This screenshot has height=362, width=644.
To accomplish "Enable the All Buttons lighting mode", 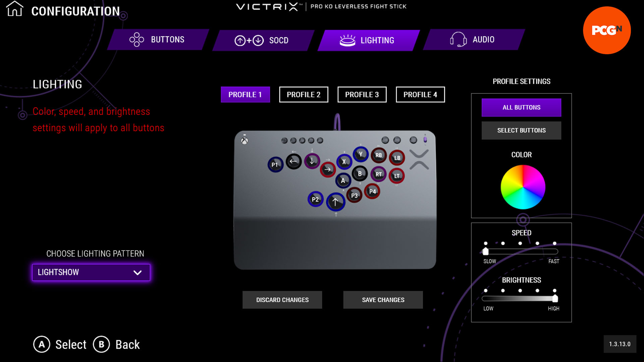I will point(521,107).
